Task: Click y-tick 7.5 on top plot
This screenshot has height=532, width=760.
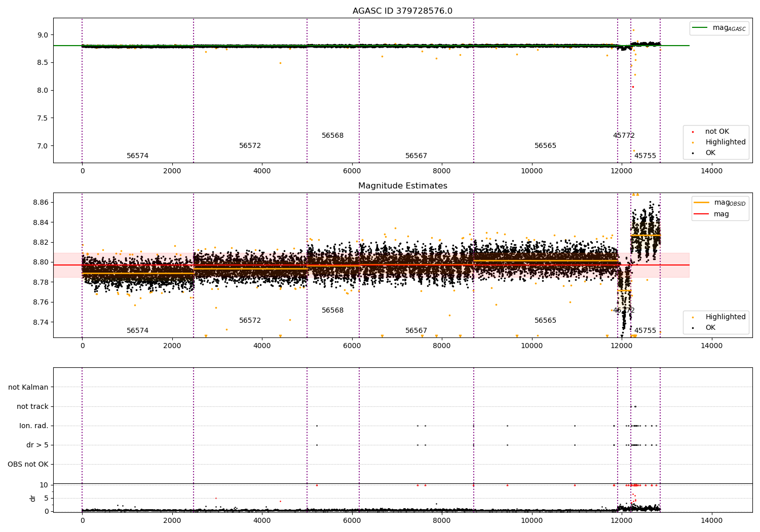Action: tap(43, 118)
